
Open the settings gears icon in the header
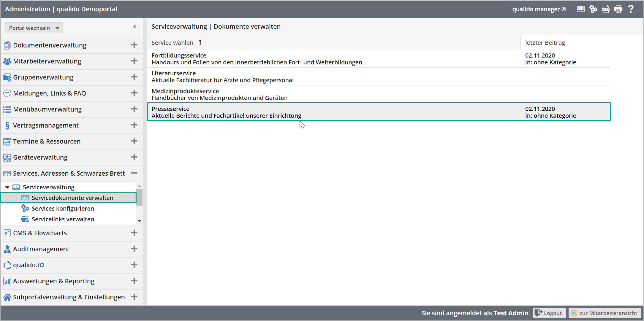point(593,9)
